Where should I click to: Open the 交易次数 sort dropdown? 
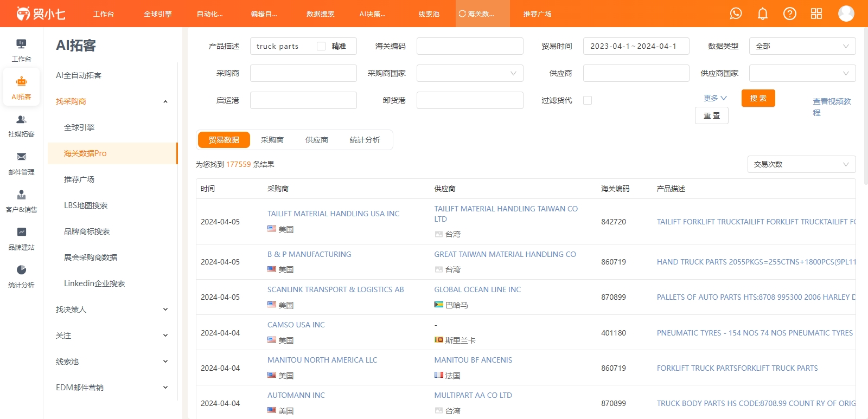[x=801, y=164]
